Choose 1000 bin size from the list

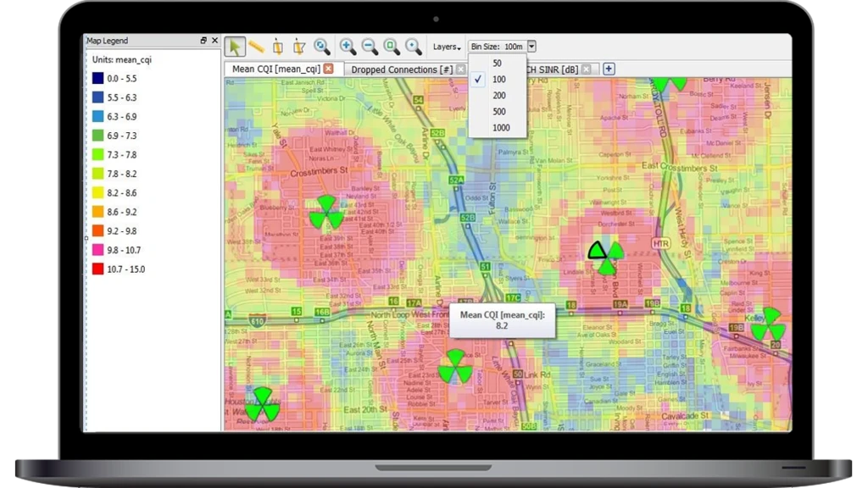(x=500, y=128)
